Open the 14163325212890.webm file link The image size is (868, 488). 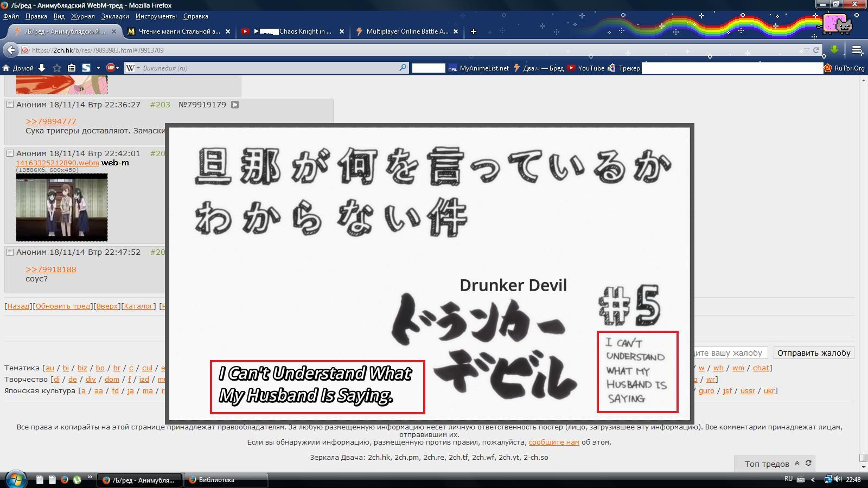[58, 163]
